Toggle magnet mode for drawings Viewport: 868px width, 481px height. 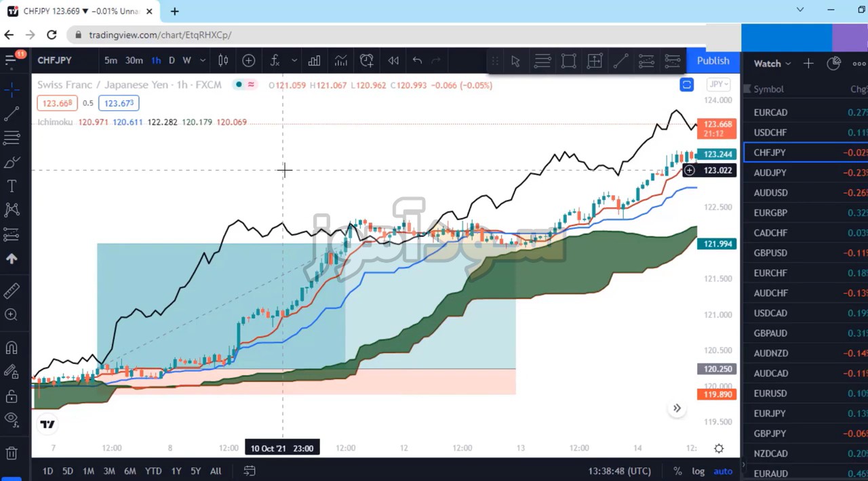(12, 348)
